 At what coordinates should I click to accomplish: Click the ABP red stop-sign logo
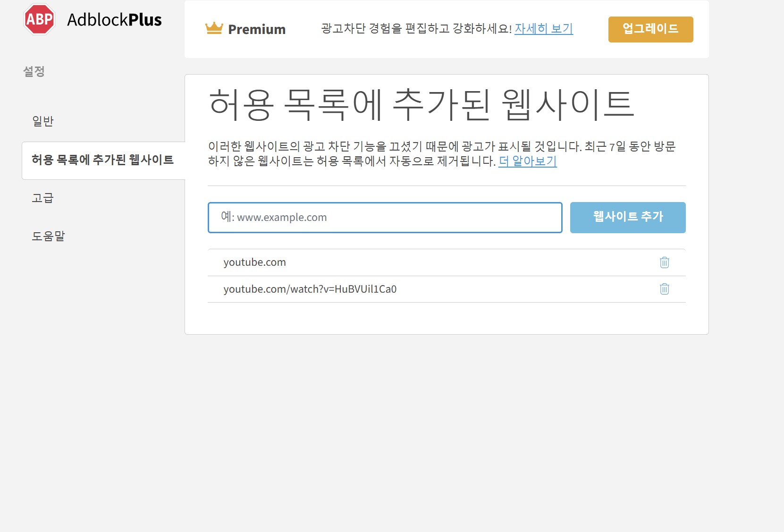tap(40, 19)
